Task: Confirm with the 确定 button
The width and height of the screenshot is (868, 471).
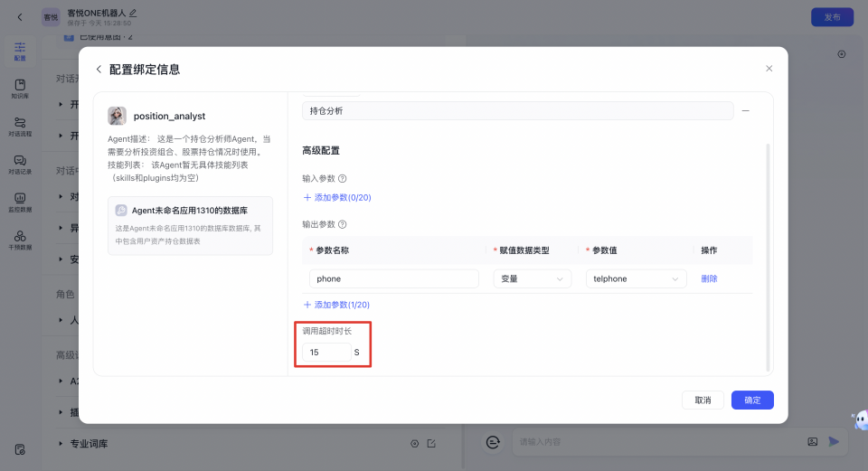Action: tap(752, 400)
